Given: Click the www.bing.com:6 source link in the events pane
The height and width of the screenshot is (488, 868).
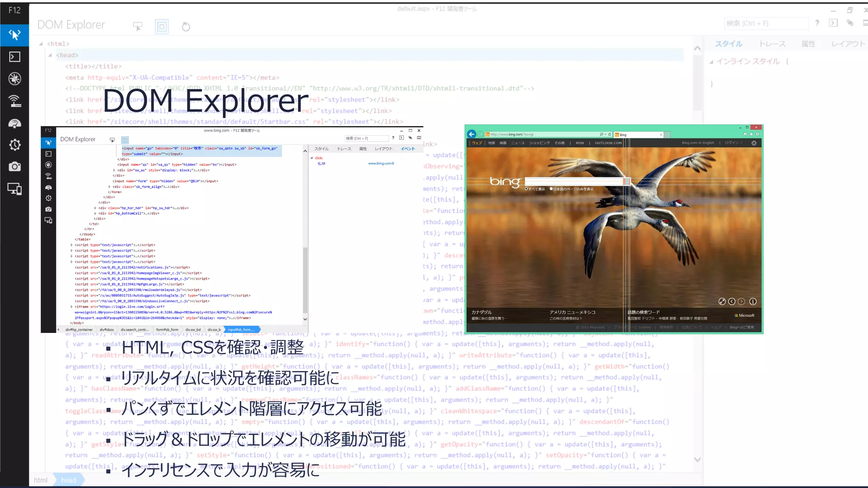Looking at the screenshot, I should (381, 163).
